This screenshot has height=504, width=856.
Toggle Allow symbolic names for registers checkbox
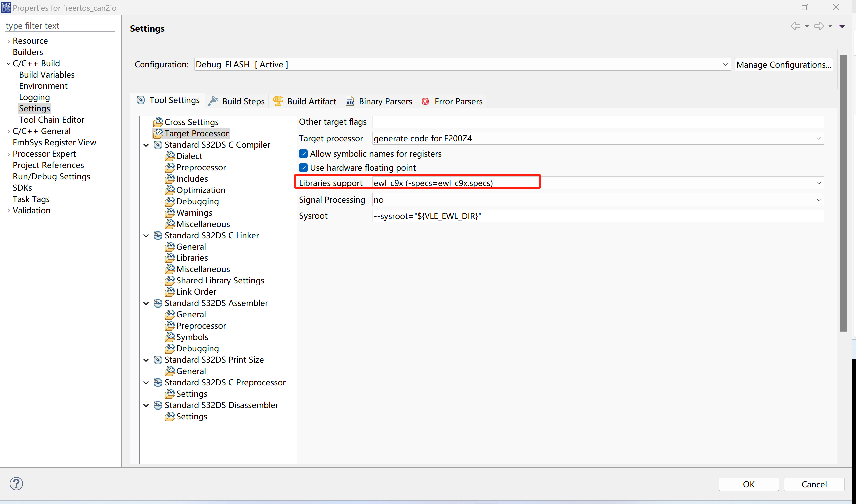(x=303, y=154)
